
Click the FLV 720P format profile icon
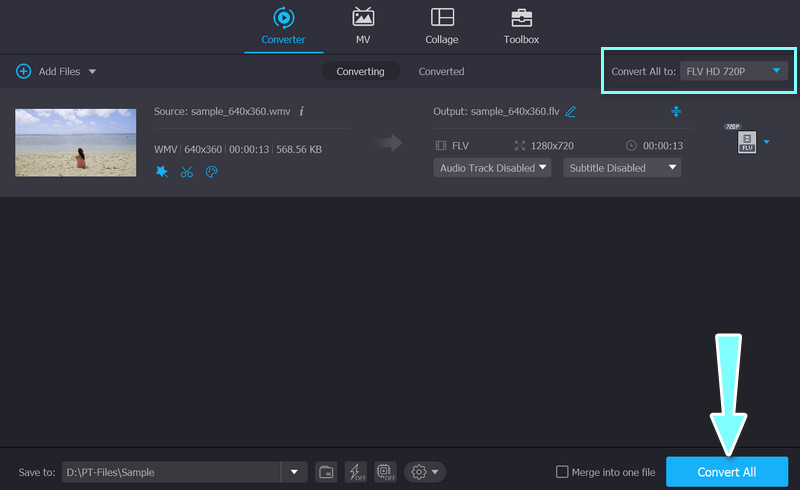pyautogui.click(x=746, y=142)
